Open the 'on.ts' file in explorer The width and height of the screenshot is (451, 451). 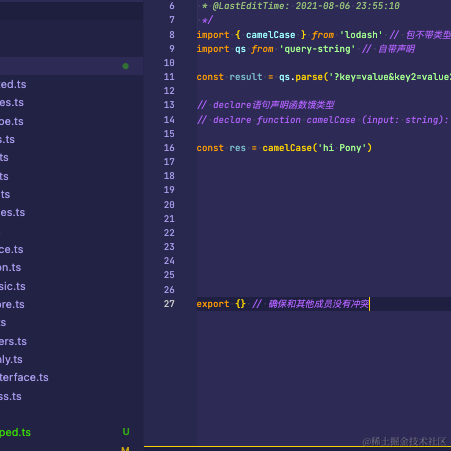(11, 267)
